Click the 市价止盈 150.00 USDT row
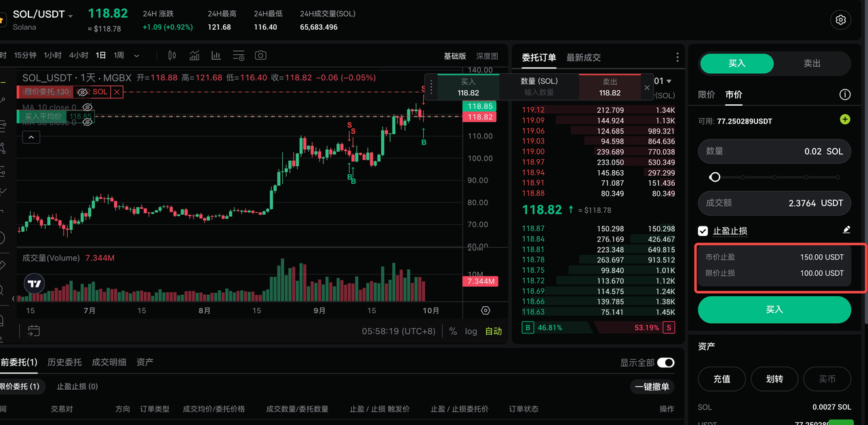The image size is (868, 425). pyautogui.click(x=774, y=257)
